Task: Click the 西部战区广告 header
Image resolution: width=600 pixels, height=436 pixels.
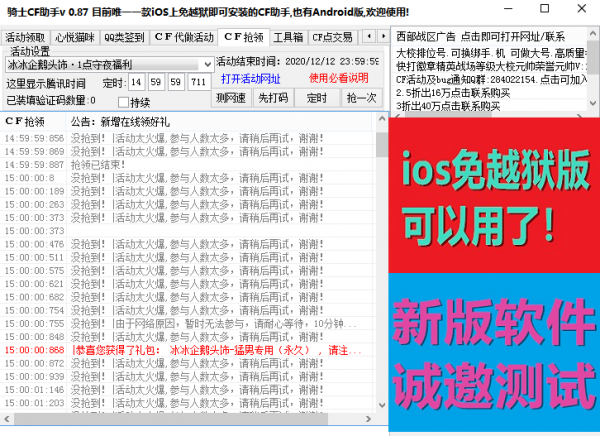Action: [x=490, y=37]
